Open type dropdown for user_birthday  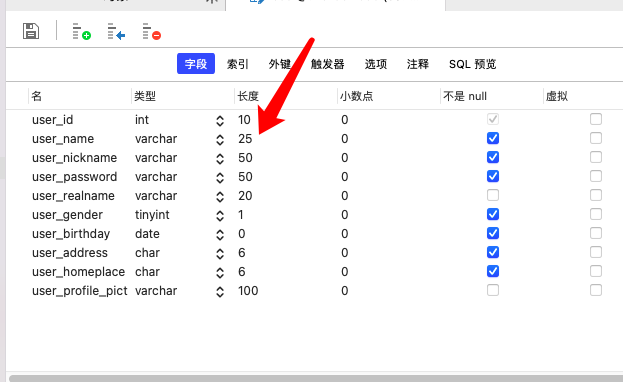coord(220,235)
